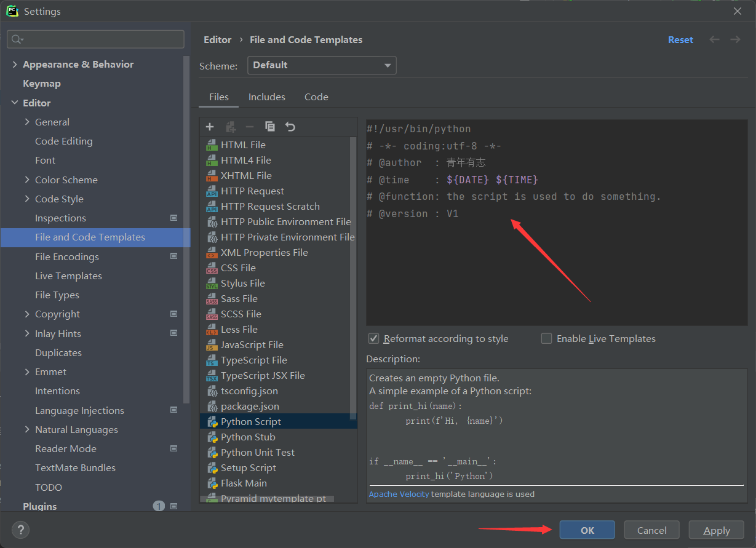Screen dimensions: 756x548
Task: Click the back navigation arrow
Action: click(x=714, y=39)
